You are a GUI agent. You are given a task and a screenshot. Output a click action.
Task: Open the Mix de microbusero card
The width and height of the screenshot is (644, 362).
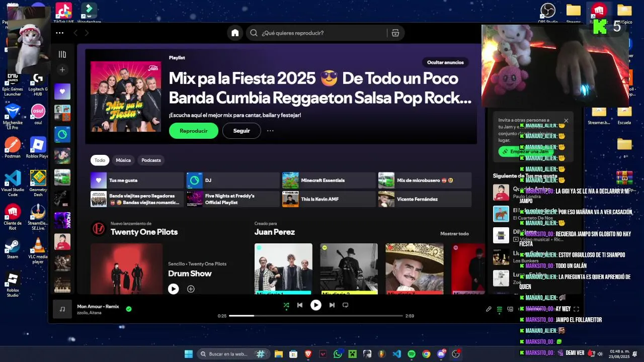tap(425, 180)
